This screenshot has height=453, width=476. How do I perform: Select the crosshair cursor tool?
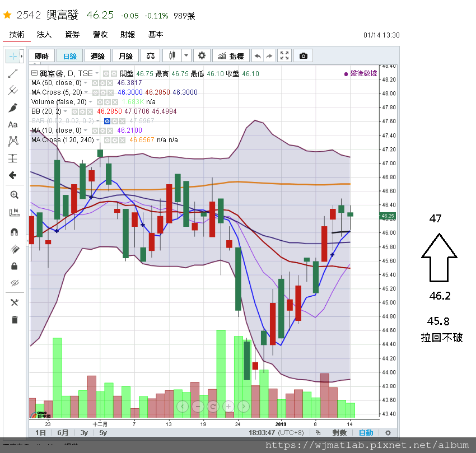pos(13,56)
